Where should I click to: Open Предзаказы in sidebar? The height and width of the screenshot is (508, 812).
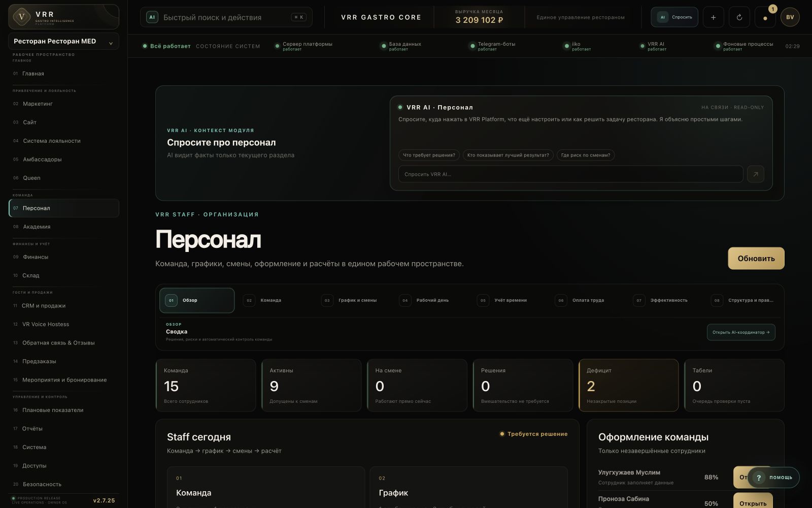point(64,361)
